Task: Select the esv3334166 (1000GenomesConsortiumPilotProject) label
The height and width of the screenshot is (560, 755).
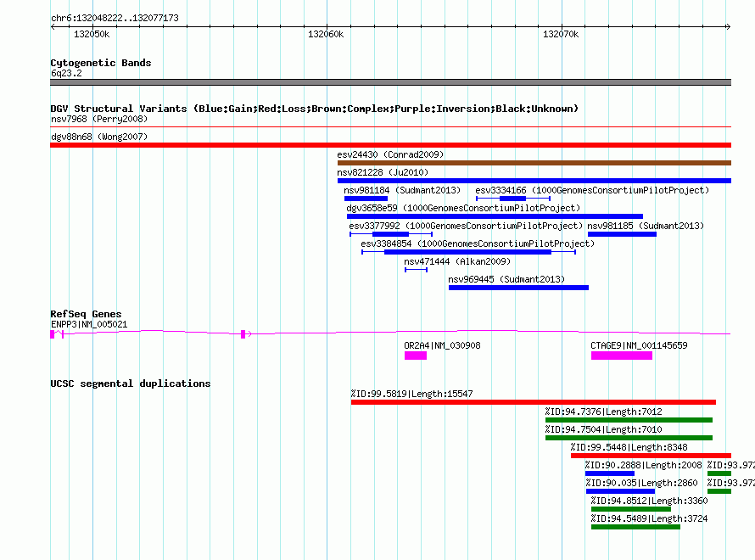Action: 592,190
